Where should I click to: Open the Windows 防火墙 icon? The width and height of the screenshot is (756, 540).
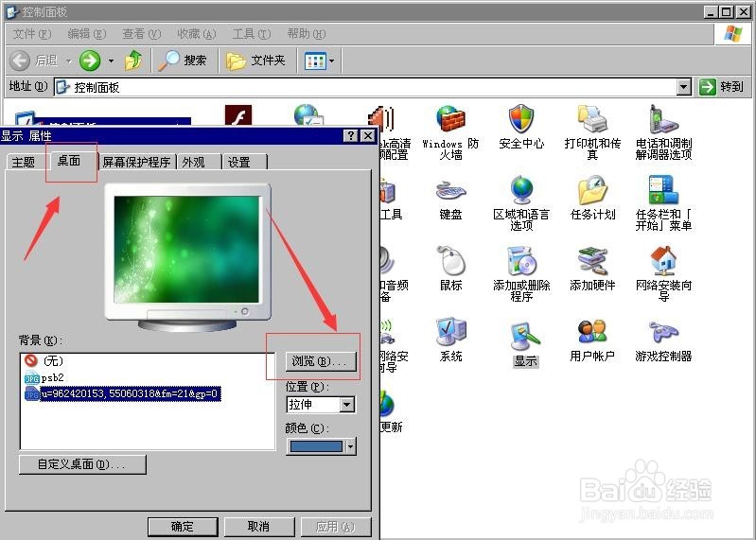pyautogui.click(x=450, y=119)
